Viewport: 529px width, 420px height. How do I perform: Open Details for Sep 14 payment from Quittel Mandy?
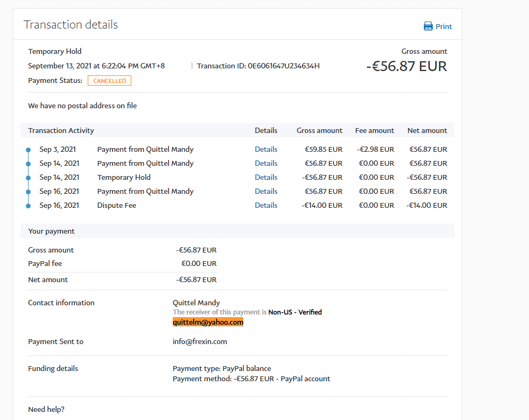pos(266,163)
